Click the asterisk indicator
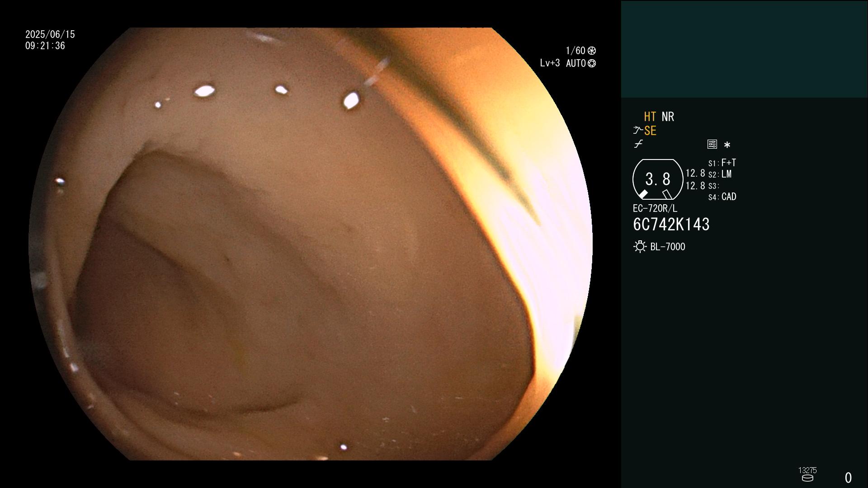Screen dimensions: 868x488 click(727, 145)
